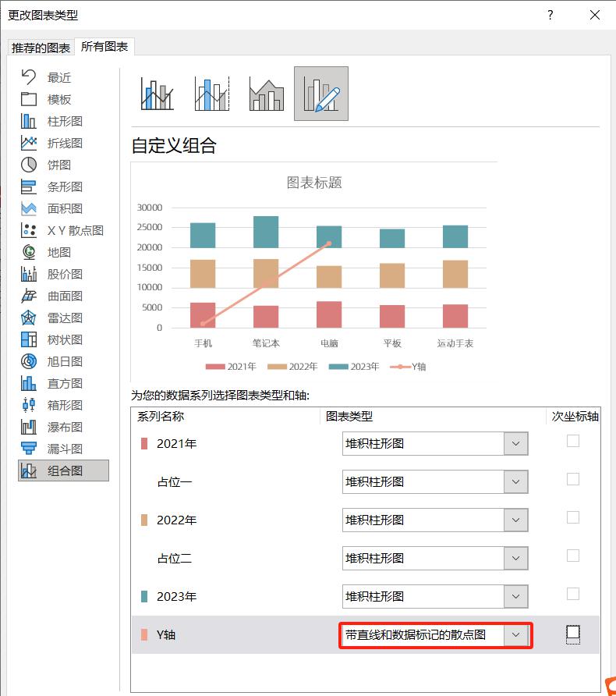The height and width of the screenshot is (696, 616).
Task: Pick the 条形图 bar chart icon
Action: point(29,186)
